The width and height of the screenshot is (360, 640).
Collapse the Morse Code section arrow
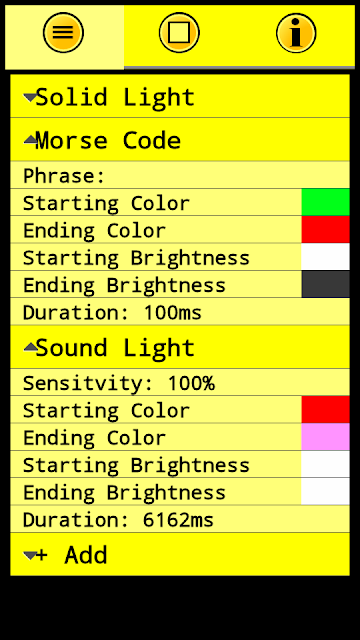[x=30, y=140]
